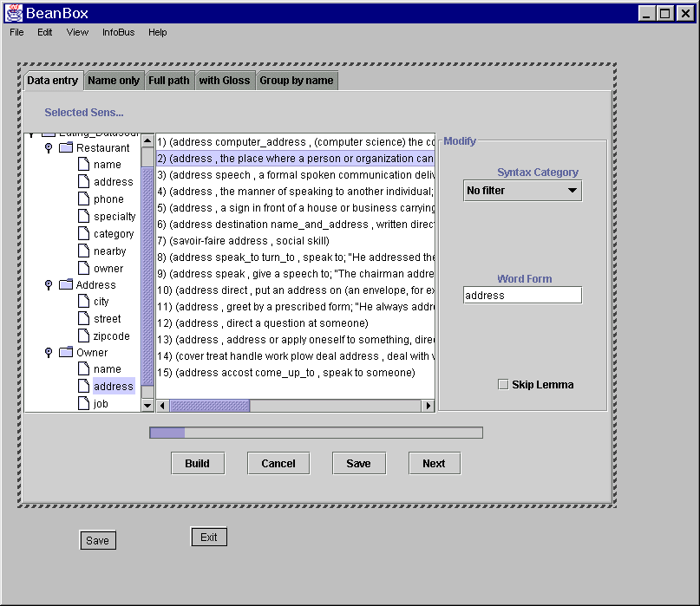Click the Owner folder icon
The width and height of the screenshot is (700, 606).
[x=66, y=353]
